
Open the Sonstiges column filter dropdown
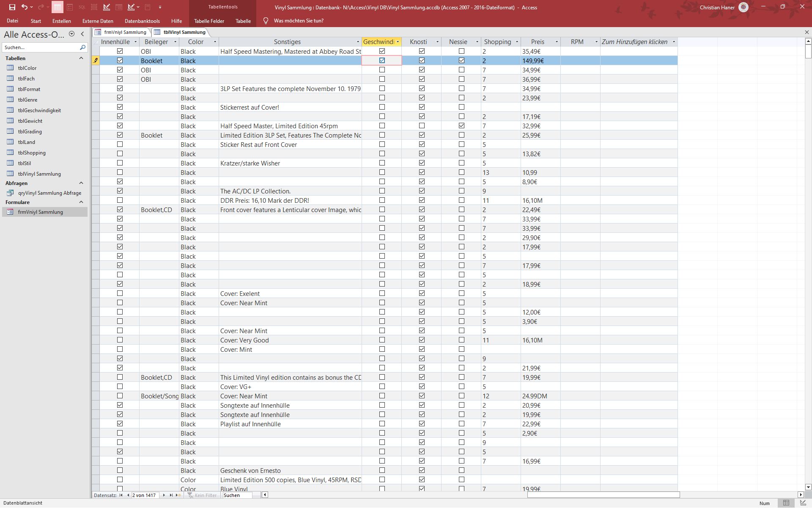(358, 42)
